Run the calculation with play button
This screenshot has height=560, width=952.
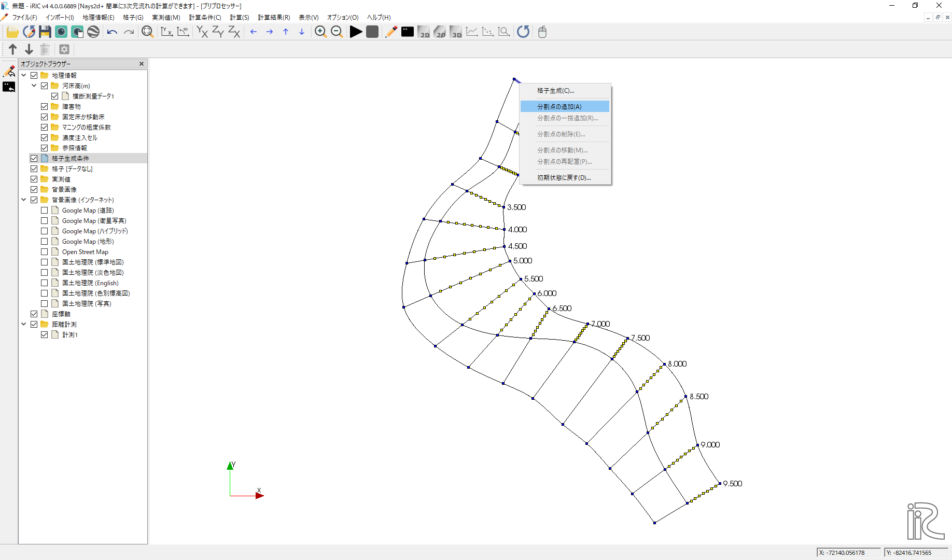(356, 32)
